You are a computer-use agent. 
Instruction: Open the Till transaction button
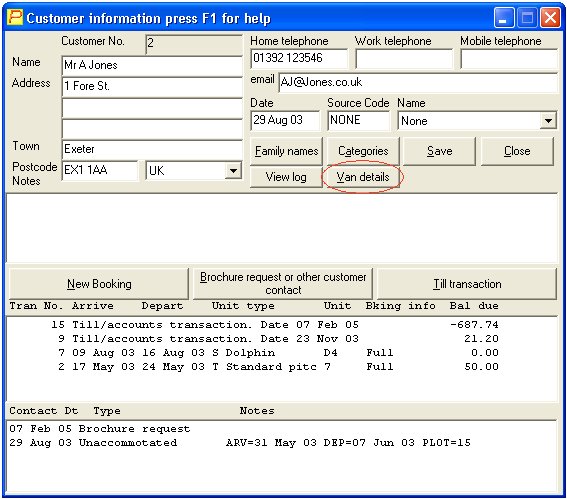click(467, 284)
